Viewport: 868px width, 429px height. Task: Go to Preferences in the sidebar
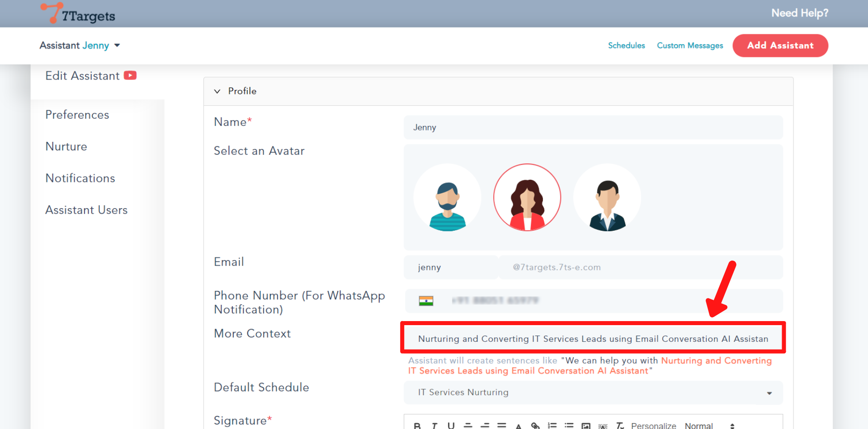click(77, 115)
